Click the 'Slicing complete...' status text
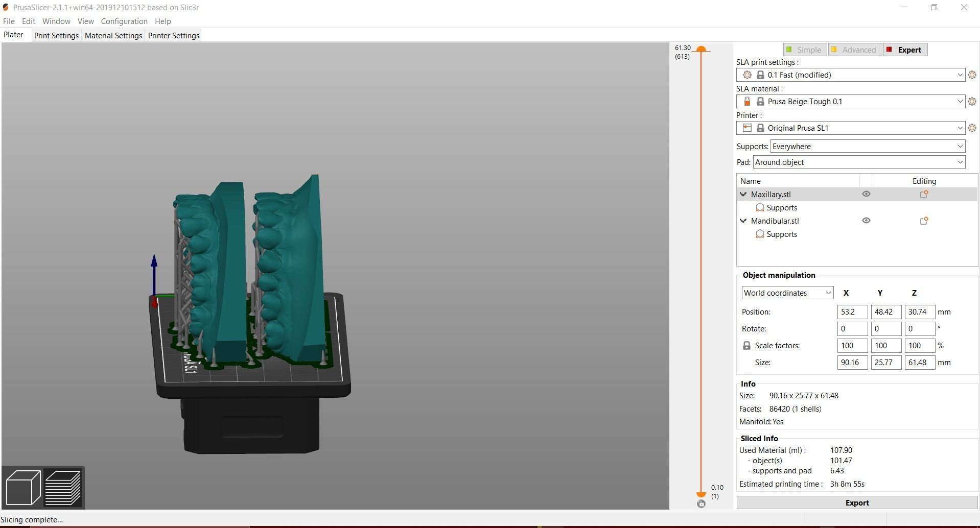The height and width of the screenshot is (528, 980). click(32, 520)
